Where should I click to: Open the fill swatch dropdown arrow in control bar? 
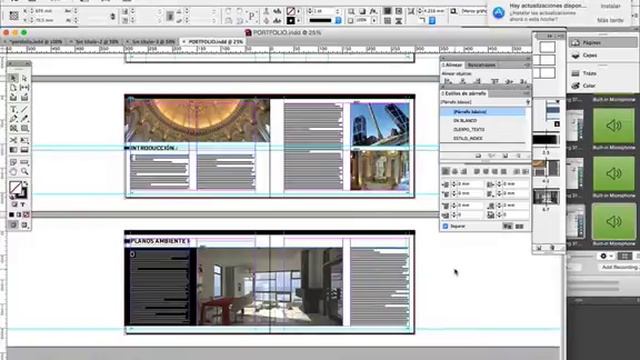pyautogui.click(x=298, y=11)
